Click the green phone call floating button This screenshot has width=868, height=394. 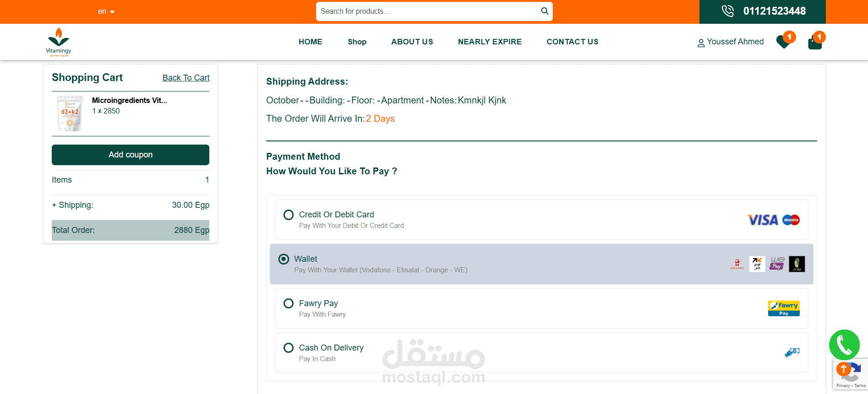coord(844,345)
